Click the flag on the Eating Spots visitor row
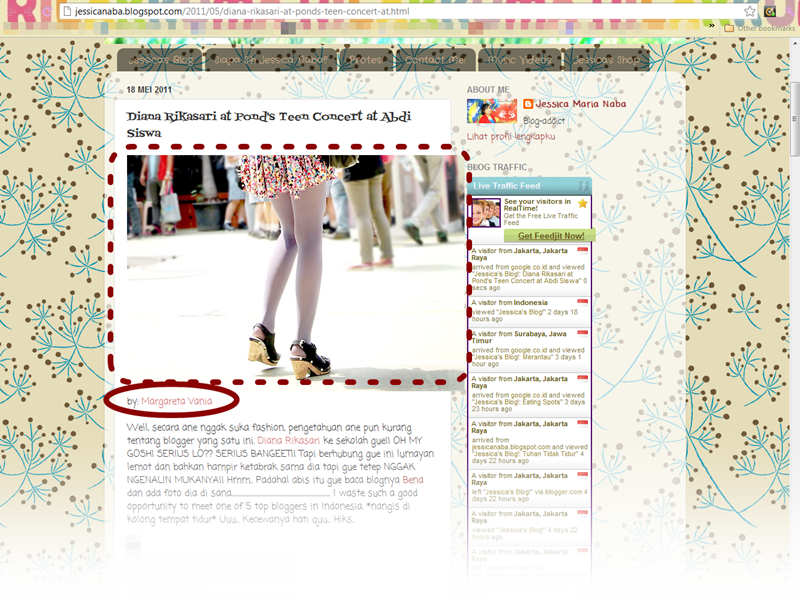Screen dimensions: 800x599 pyautogui.click(x=582, y=378)
